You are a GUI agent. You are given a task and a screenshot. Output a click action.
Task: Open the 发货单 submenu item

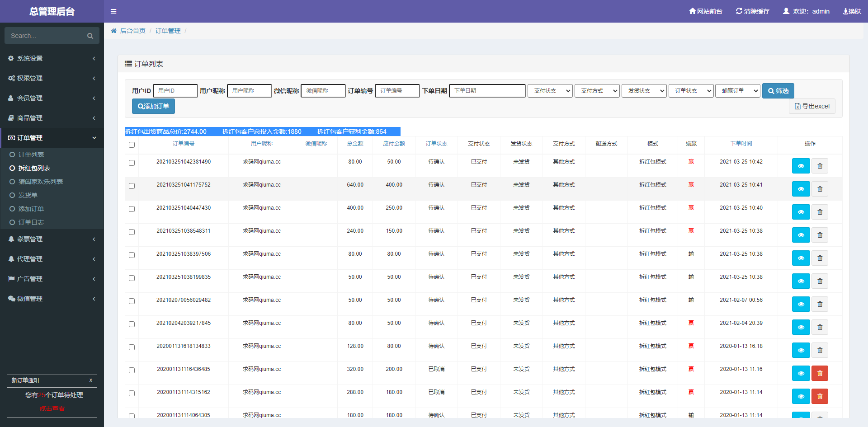click(28, 195)
